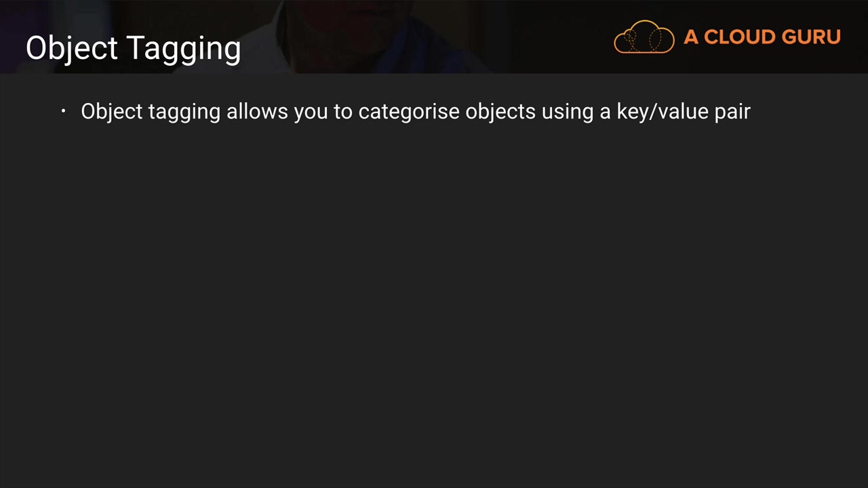Click the cloud logo icon
This screenshot has width=868, height=488.
[644, 37]
